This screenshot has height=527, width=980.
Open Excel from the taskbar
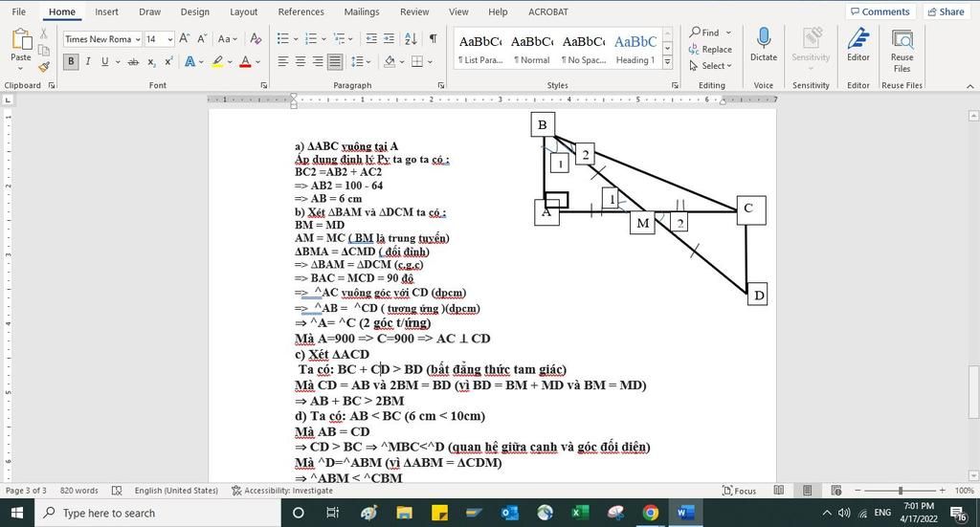coord(581,513)
